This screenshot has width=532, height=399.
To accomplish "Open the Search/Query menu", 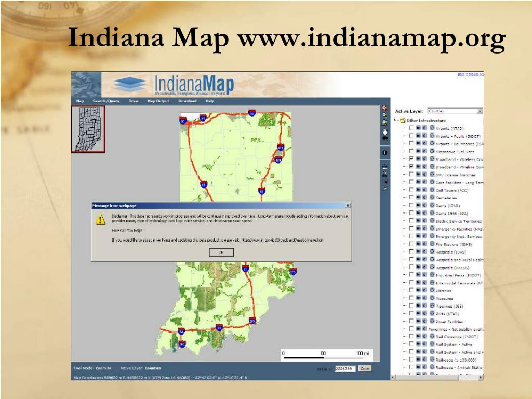I will pos(106,101).
